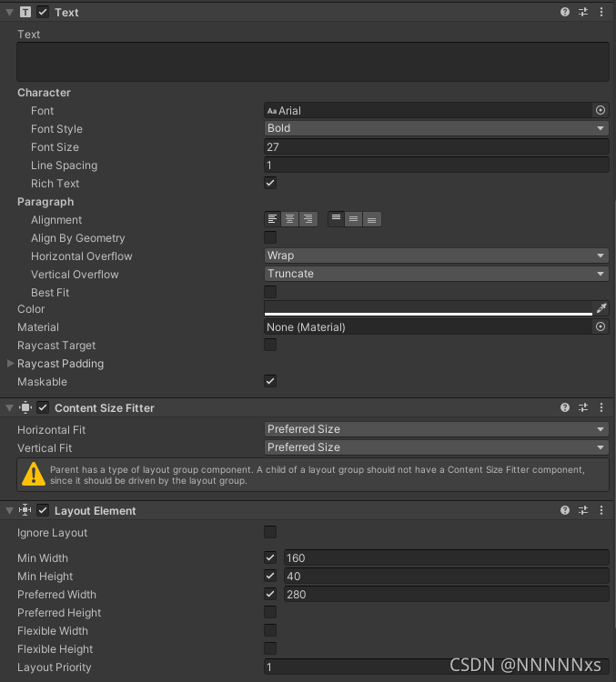
Task: Enable Ignore Layout
Action: [x=270, y=532]
